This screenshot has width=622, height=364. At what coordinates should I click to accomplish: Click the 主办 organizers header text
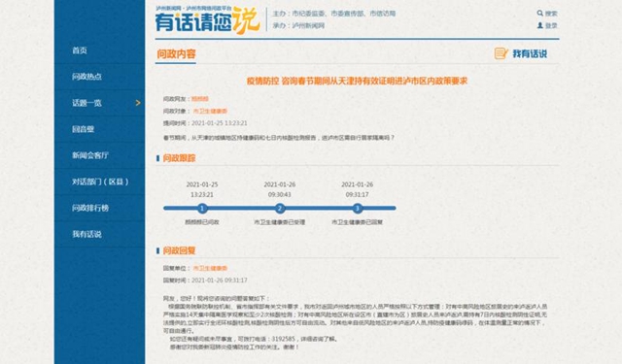[x=334, y=14]
